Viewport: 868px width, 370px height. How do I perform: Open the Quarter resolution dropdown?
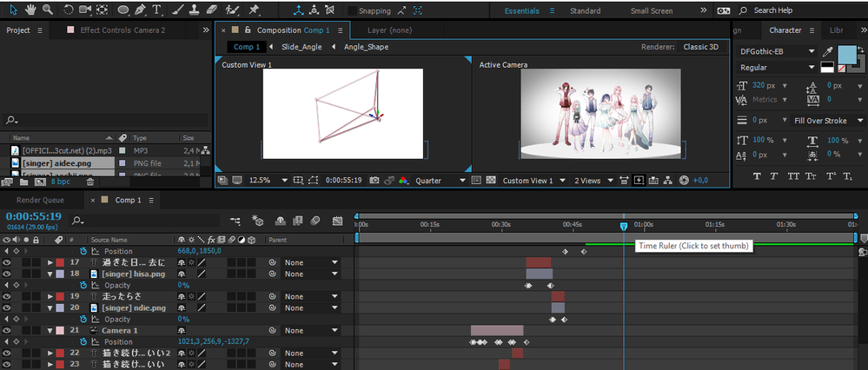pyautogui.click(x=441, y=181)
